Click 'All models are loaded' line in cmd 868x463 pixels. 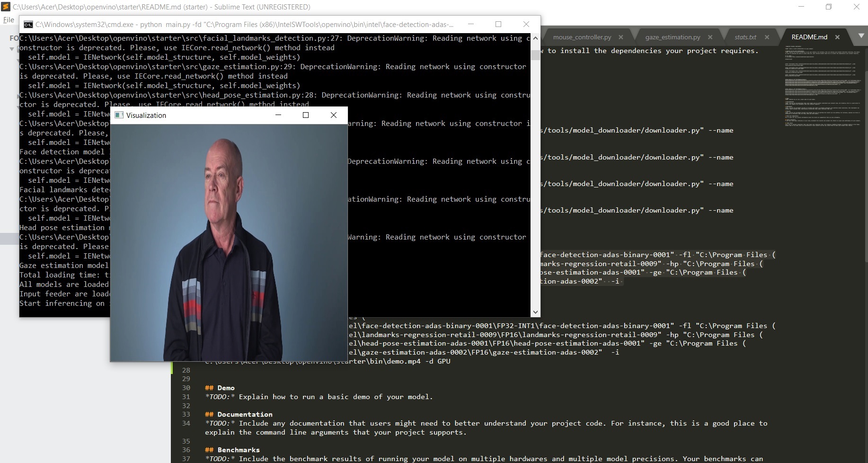pyautogui.click(x=64, y=285)
